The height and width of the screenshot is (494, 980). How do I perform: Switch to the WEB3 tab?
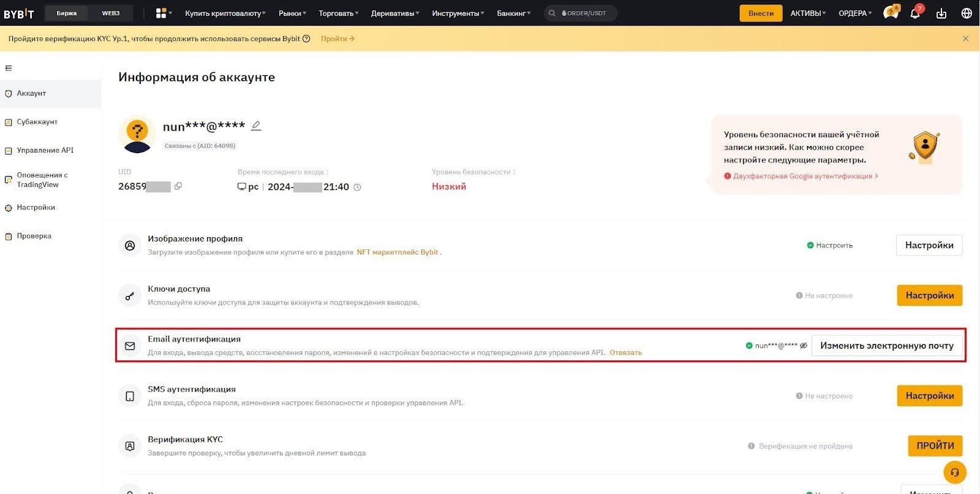(111, 13)
